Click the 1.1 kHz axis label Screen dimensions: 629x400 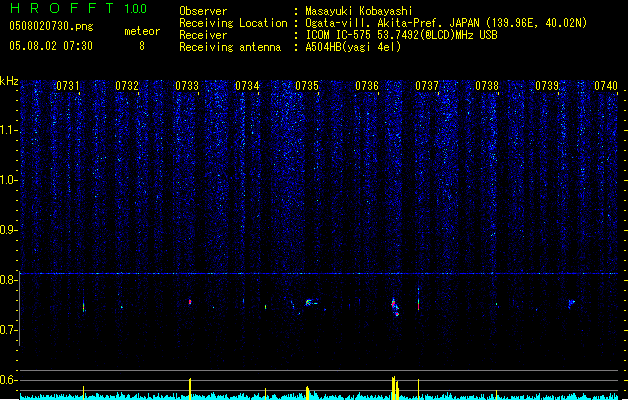(x=8, y=130)
